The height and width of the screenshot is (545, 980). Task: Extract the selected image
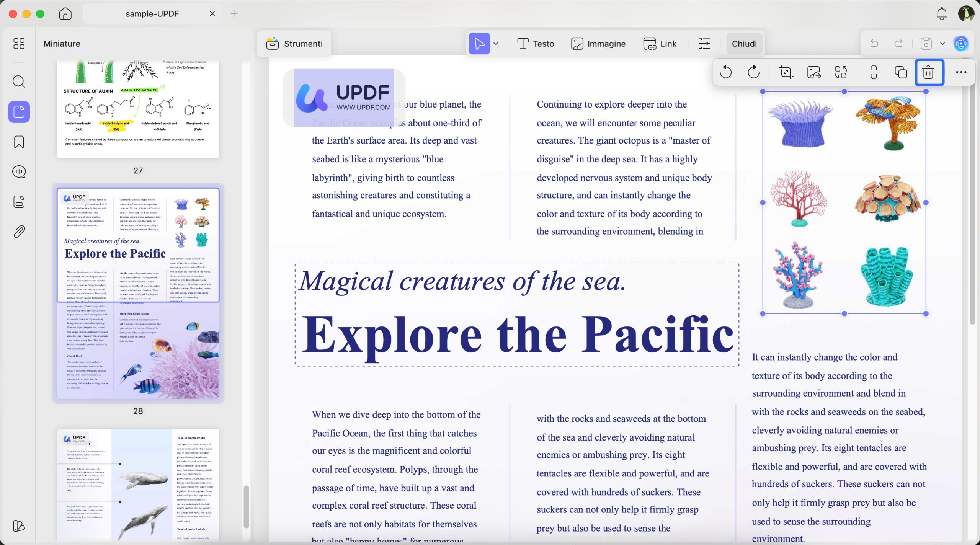(813, 72)
